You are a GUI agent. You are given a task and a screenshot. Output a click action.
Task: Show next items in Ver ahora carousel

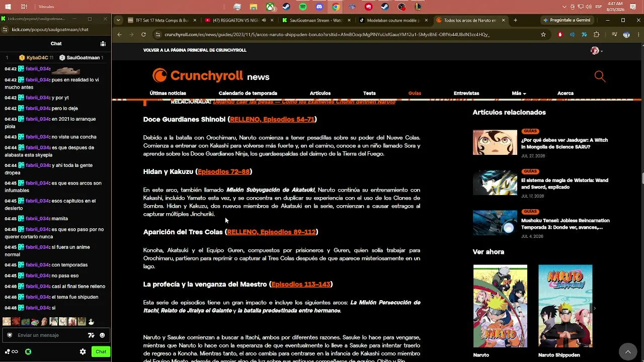(x=594, y=308)
